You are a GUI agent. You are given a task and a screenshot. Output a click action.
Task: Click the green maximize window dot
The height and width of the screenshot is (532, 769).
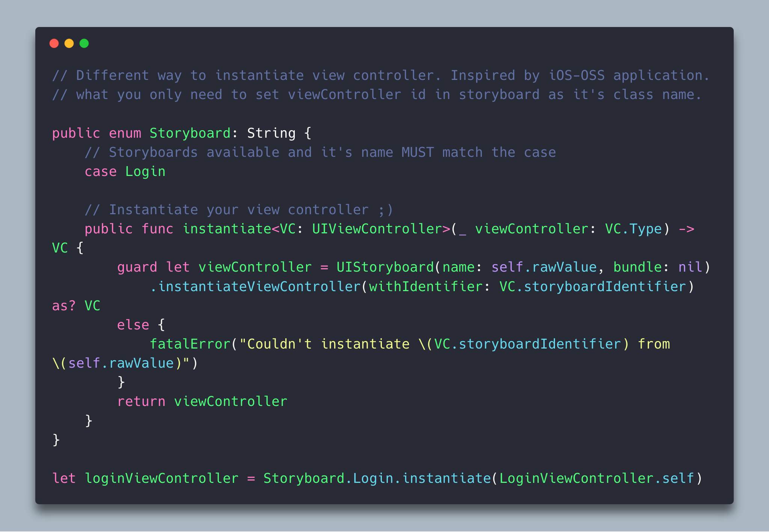click(84, 44)
